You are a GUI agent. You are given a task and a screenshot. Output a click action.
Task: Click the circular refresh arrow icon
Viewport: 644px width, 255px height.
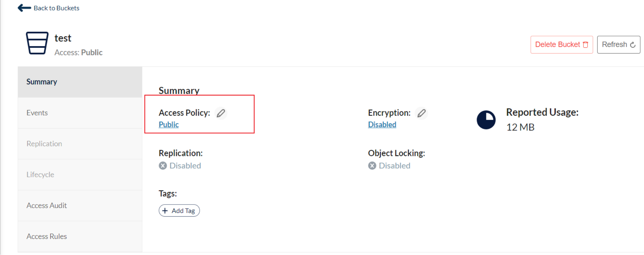coord(633,45)
